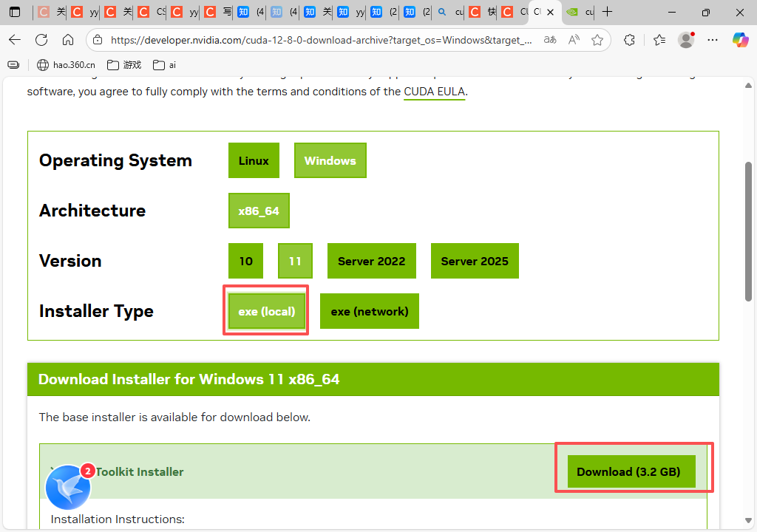Click 'The base installer is available' text
Screen dimensions: 757x532
coord(174,417)
